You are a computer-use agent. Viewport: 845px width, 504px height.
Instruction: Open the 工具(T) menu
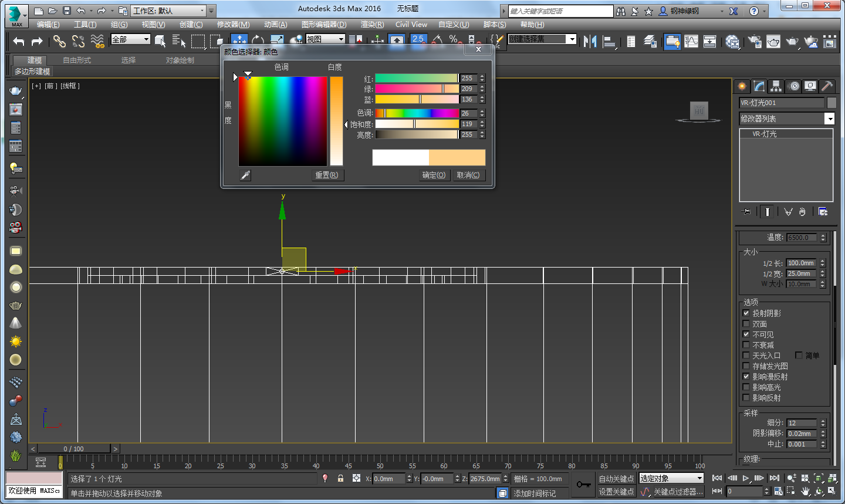[x=85, y=24]
